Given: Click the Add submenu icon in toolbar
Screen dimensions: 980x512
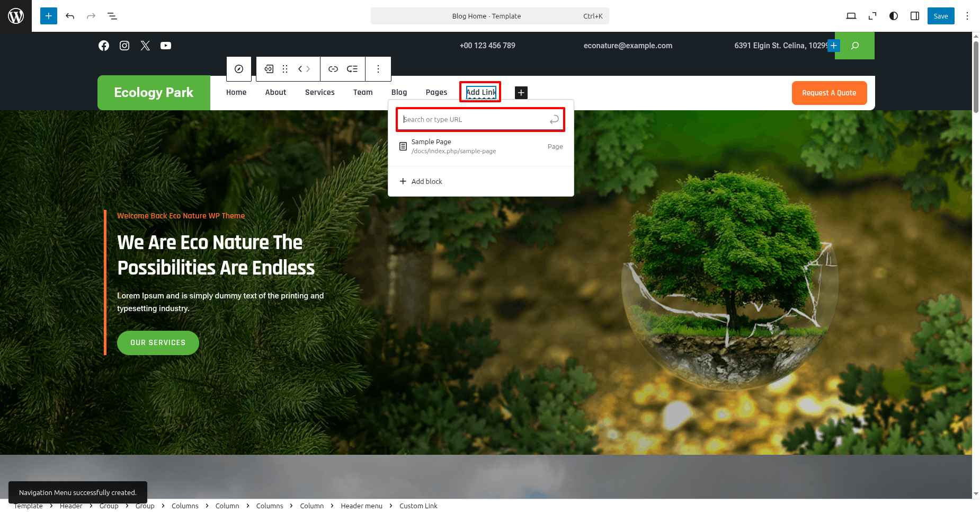Looking at the screenshot, I should (x=352, y=69).
